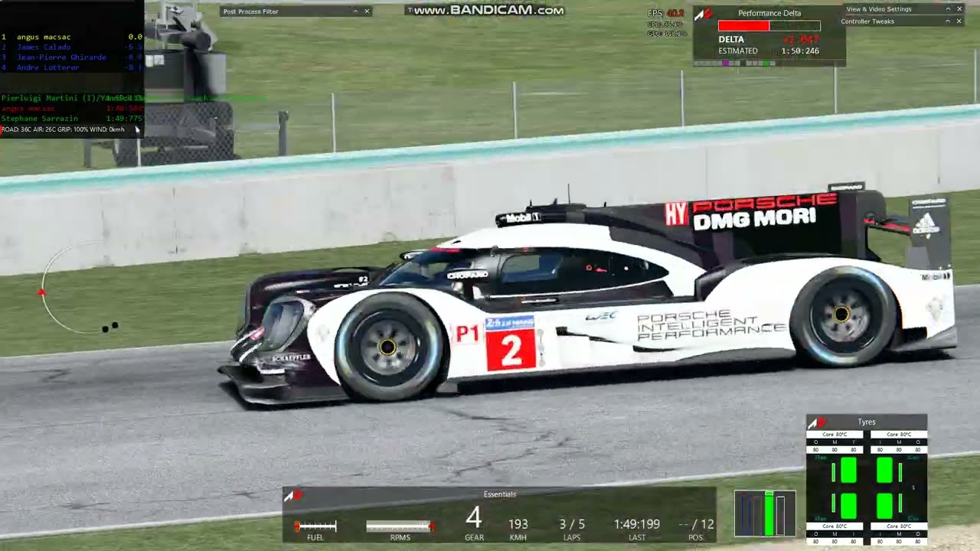Image resolution: width=980 pixels, height=551 pixels.
Task: Click the LAPS counter 3 / 5
Action: 572,524
